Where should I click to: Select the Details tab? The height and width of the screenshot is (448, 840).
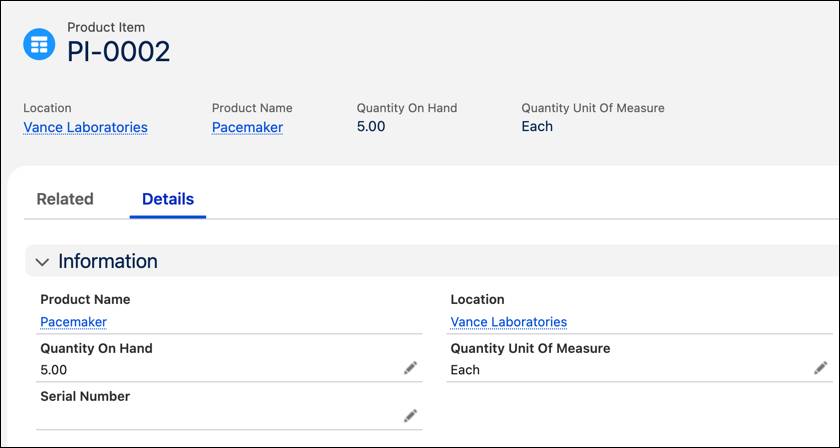pos(168,199)
